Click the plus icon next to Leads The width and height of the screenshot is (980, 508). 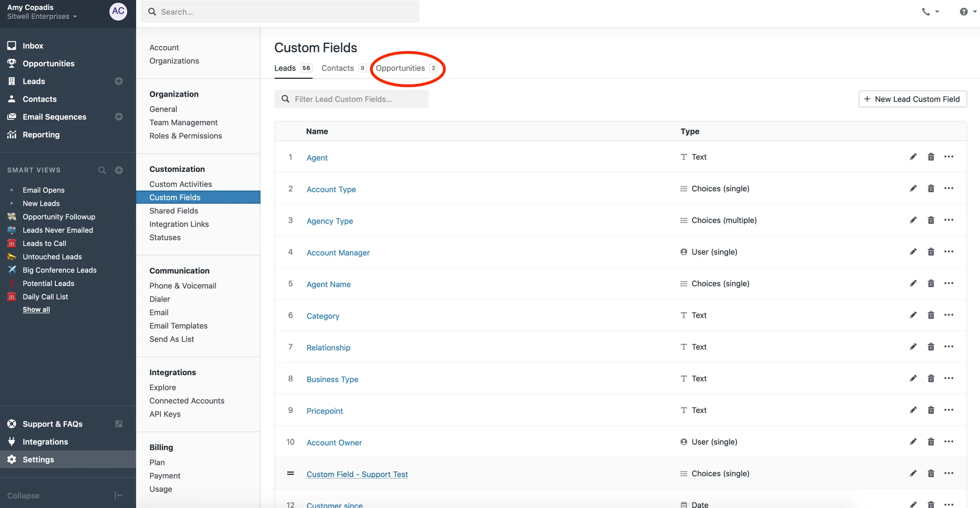[x=119, y=81]
